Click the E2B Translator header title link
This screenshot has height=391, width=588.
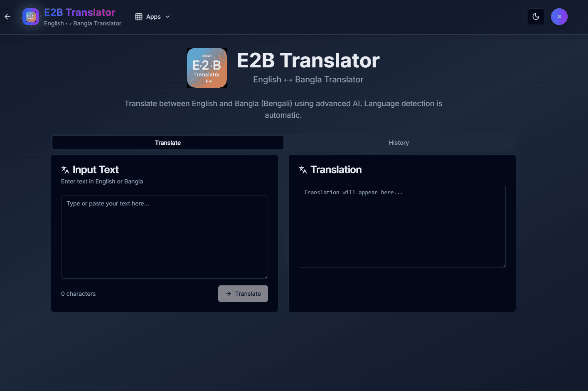tap(80, 12)
